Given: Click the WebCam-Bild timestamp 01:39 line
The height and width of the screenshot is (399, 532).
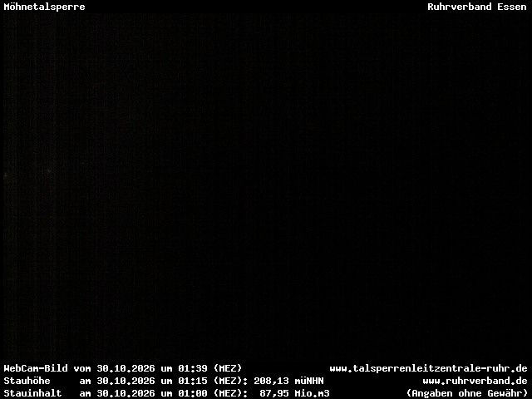Looking at the screenshot, I should (x=123, y=368).
